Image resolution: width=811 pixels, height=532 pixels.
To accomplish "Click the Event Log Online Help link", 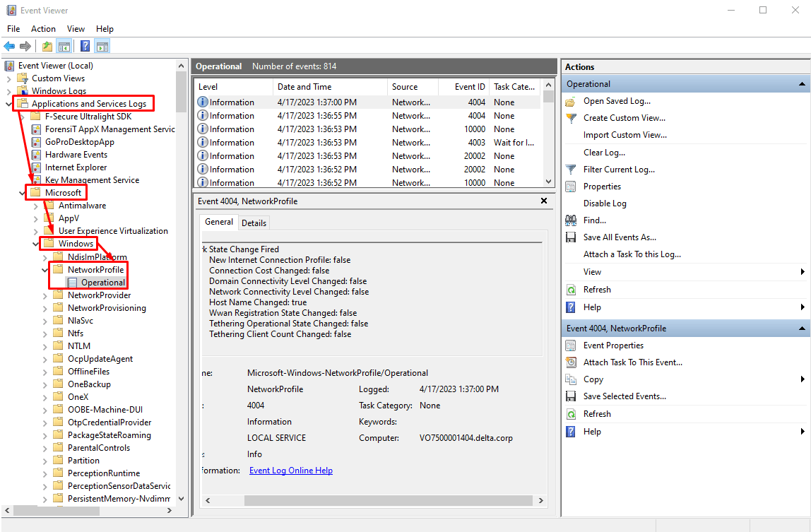I will click(x=290, y=470).
